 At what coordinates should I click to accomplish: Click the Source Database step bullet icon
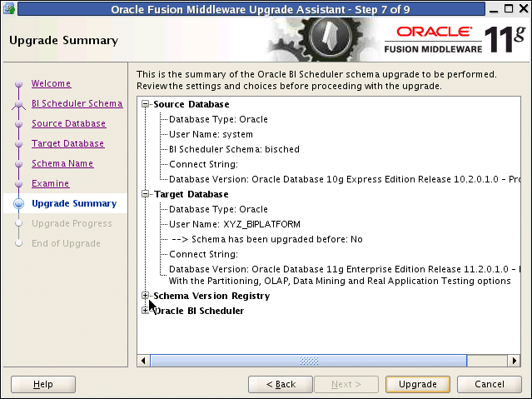[18, 123]
